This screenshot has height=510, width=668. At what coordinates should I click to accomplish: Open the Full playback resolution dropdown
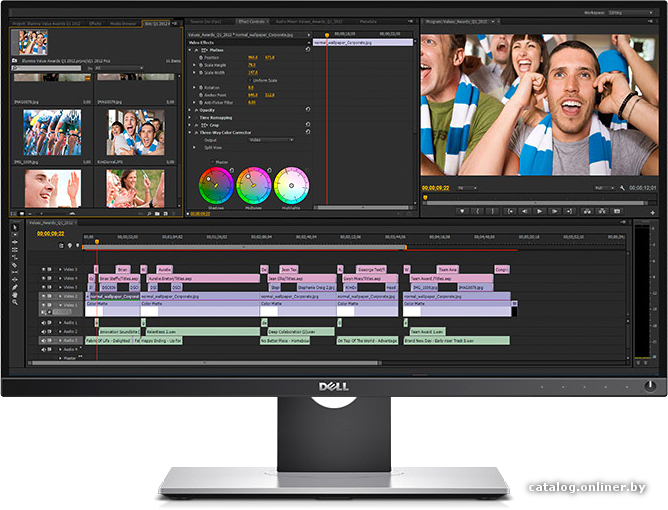604,188
